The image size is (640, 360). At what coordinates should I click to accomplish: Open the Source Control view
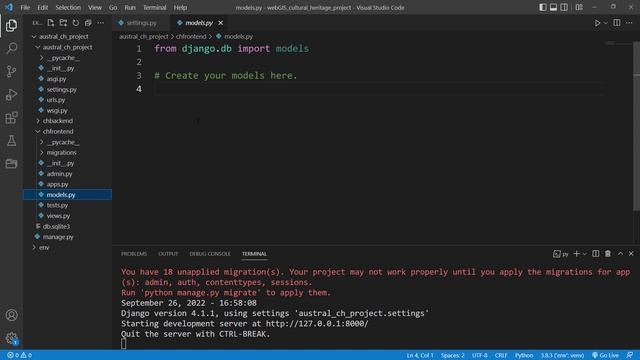[11, 71]
